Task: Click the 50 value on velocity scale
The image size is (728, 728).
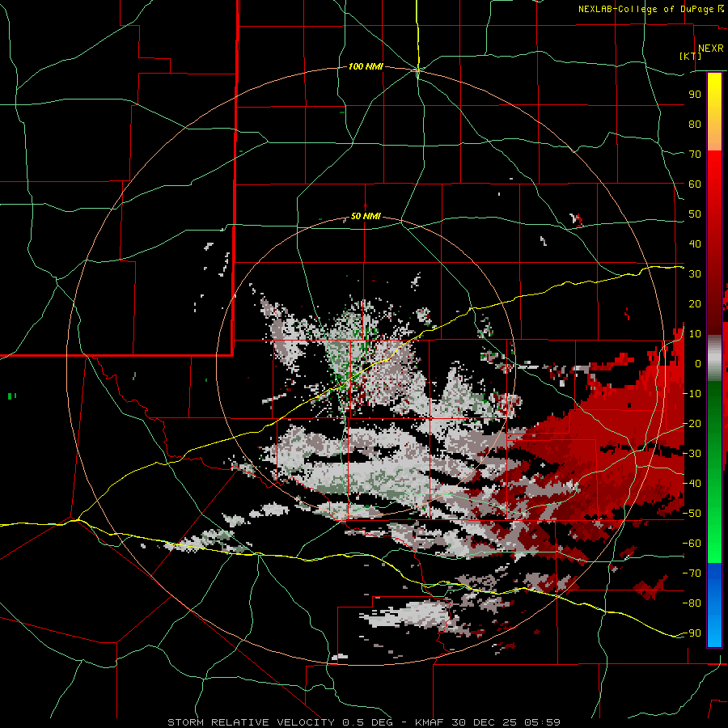Action: (x=695, y=214)
